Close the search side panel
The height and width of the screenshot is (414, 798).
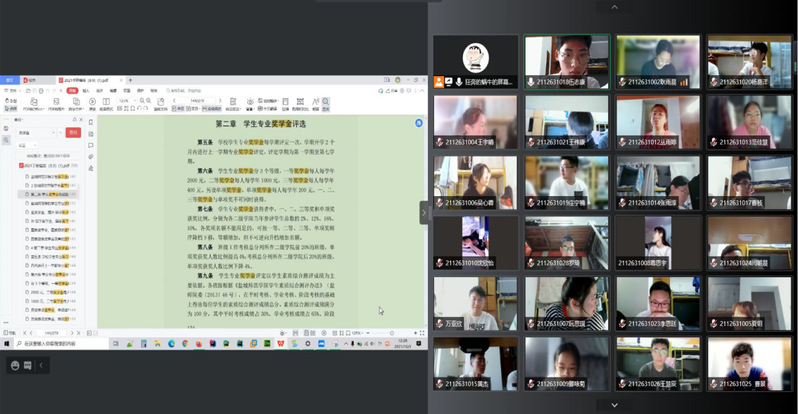pos(82,119)
